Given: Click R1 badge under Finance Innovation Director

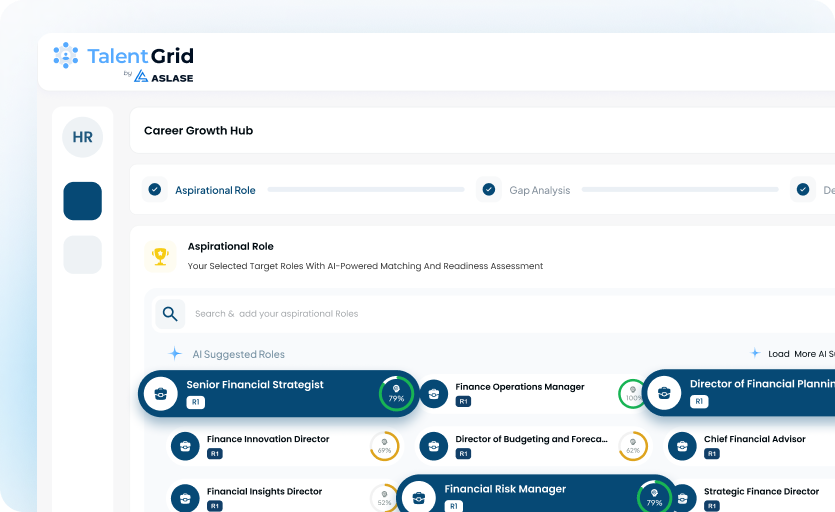Looking at the screenshot, I should pos(215,453).
